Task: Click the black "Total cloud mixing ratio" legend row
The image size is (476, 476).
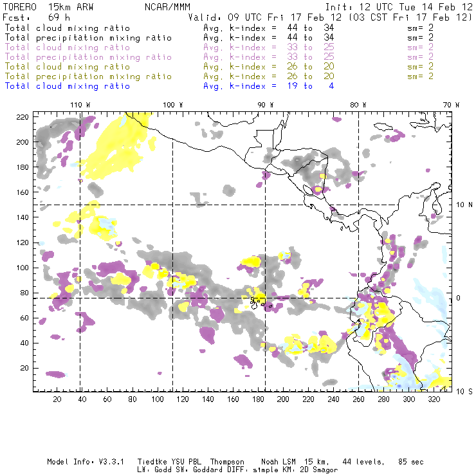Action: pyautogui.click(x=68, y=28)
